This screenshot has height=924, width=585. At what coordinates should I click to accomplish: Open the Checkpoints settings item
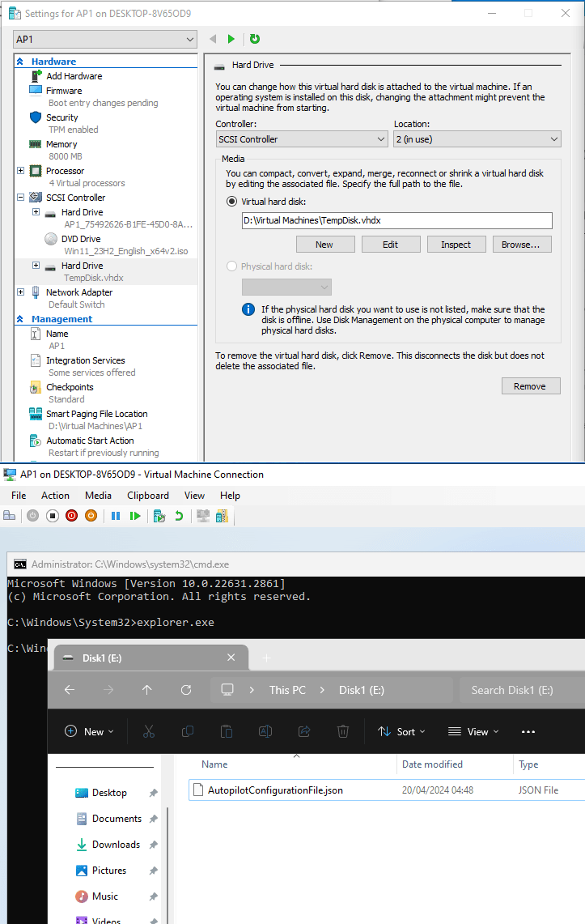tap(70, 387)
